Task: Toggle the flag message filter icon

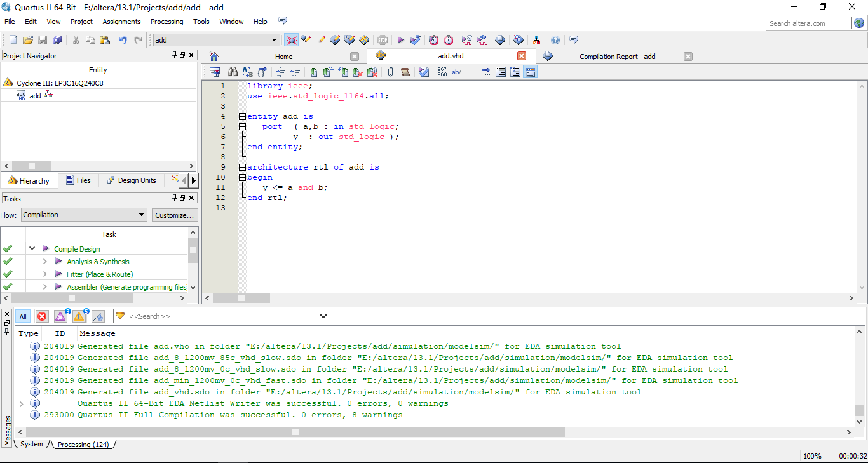Action: (98, 316)
